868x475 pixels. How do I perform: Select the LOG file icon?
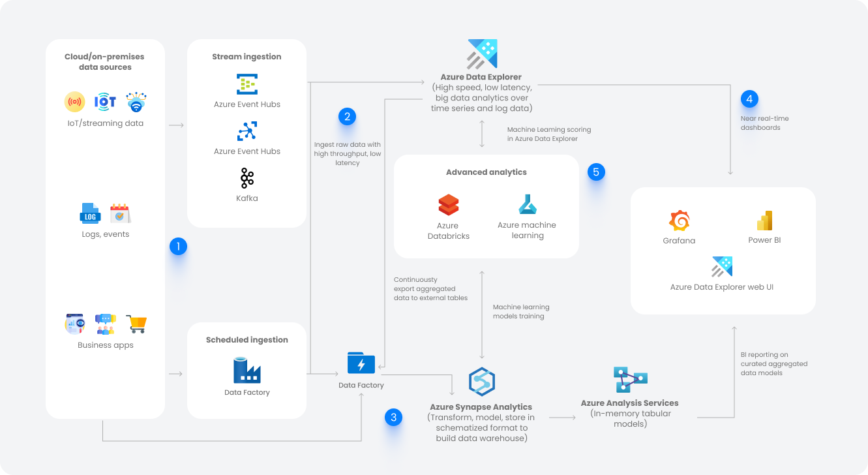tap(90, 213)
